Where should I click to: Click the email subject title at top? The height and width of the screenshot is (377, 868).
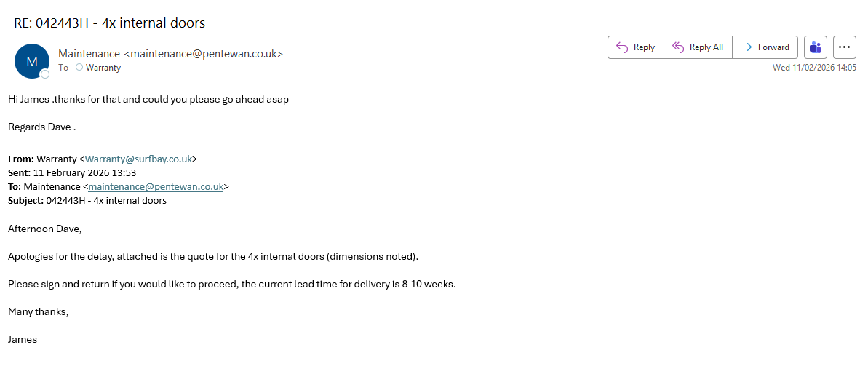(110, 23)
